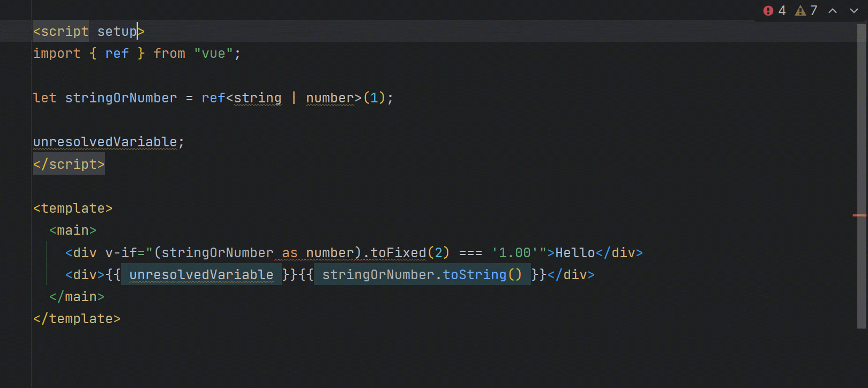Click the red error indicator icon
868x388 pixels.
768,11
